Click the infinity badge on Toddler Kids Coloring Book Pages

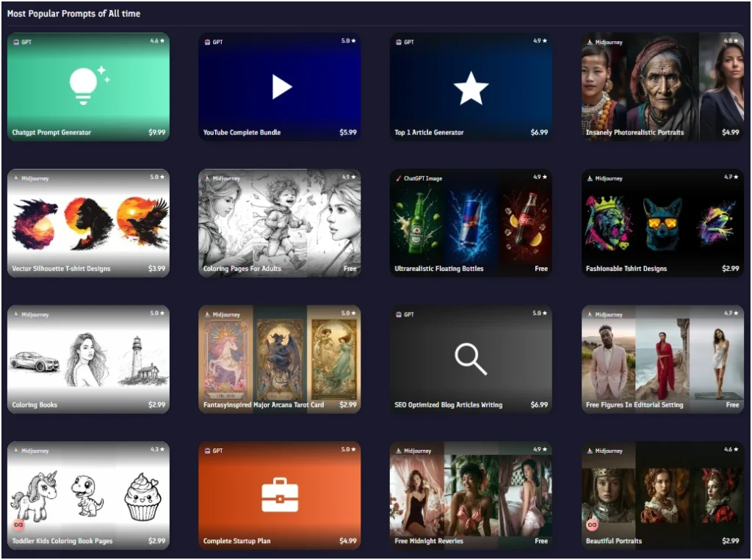[20, 523]
